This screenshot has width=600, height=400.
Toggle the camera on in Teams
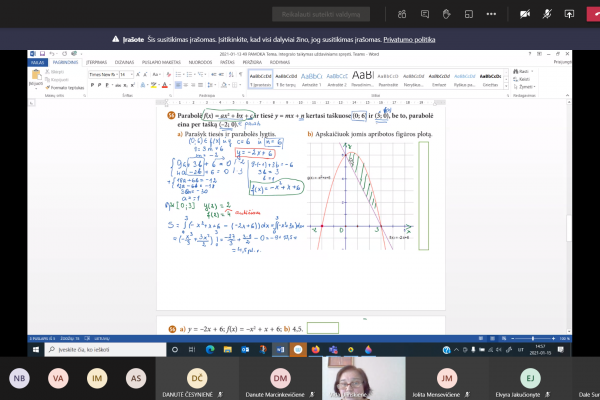pyautogui.click(x=525, y=14)
